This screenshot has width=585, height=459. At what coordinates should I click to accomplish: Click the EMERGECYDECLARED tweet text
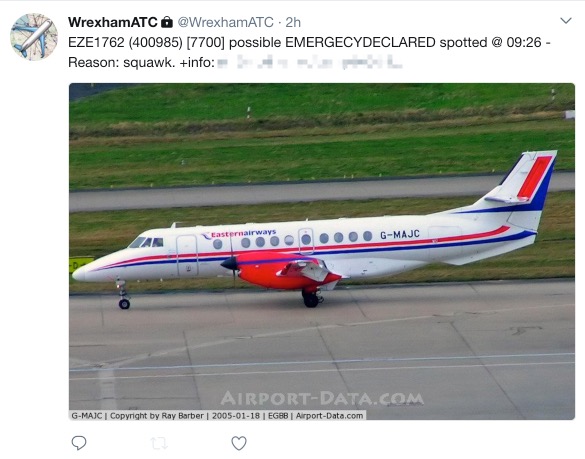point(360,42)
